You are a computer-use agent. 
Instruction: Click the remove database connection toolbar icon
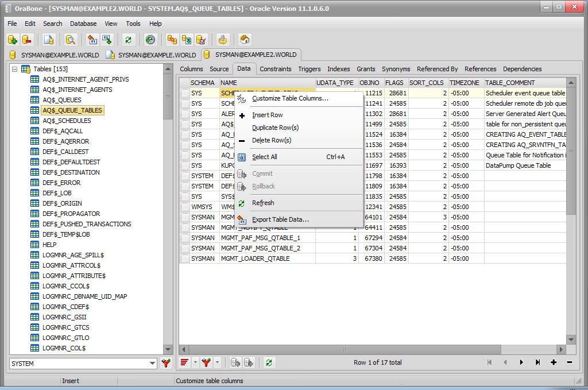click(27, 40)
